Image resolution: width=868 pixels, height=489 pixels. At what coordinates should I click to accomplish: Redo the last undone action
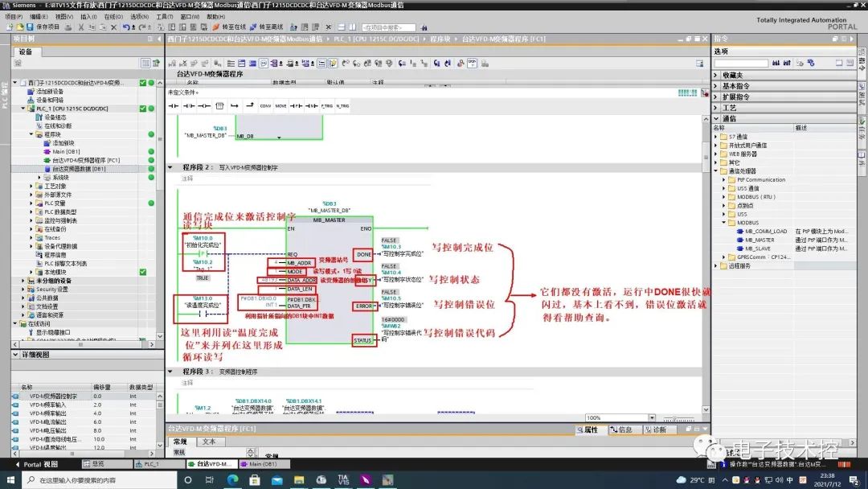point(143,27)
